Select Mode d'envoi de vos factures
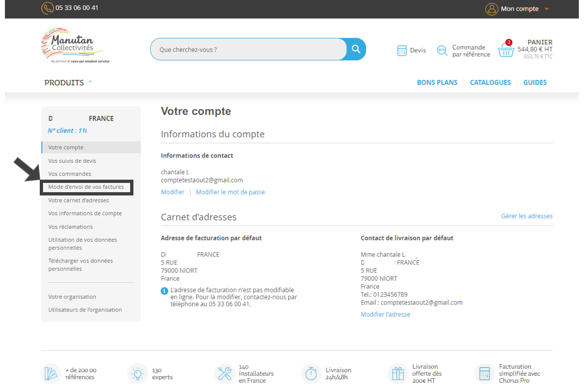The height and width of the screenshot is (392, 587). 86,187
